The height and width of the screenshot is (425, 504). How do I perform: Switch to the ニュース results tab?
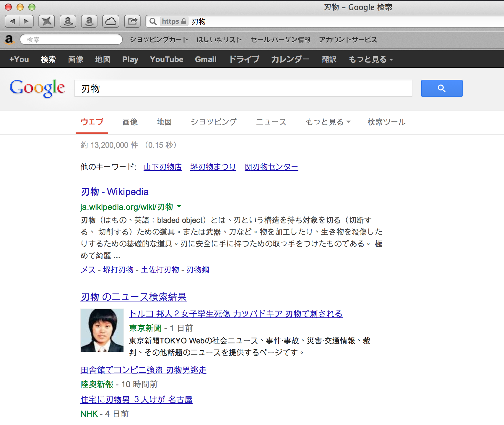(271, 122)
